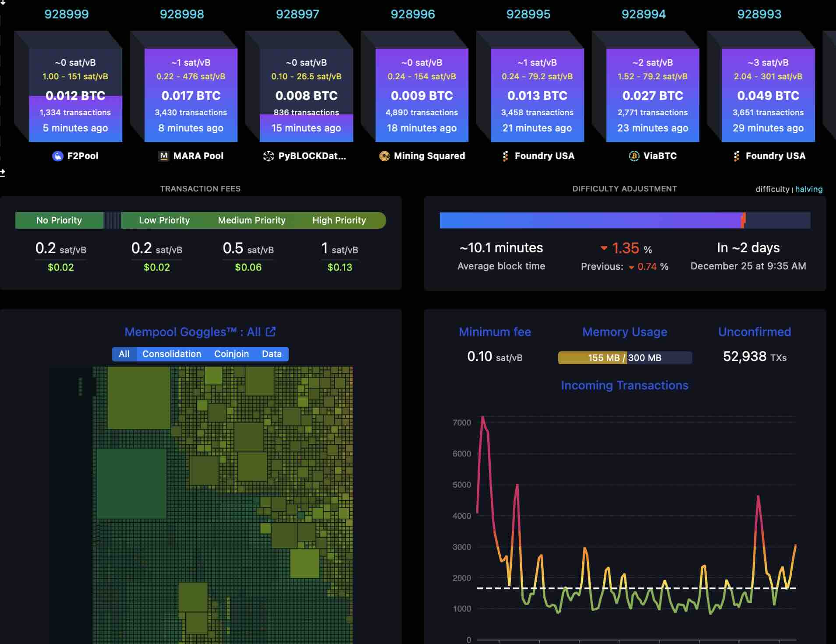This screenshot has height=644, width=836.
Task: Open Mempool Goggles external link icon
Action: 271,332
